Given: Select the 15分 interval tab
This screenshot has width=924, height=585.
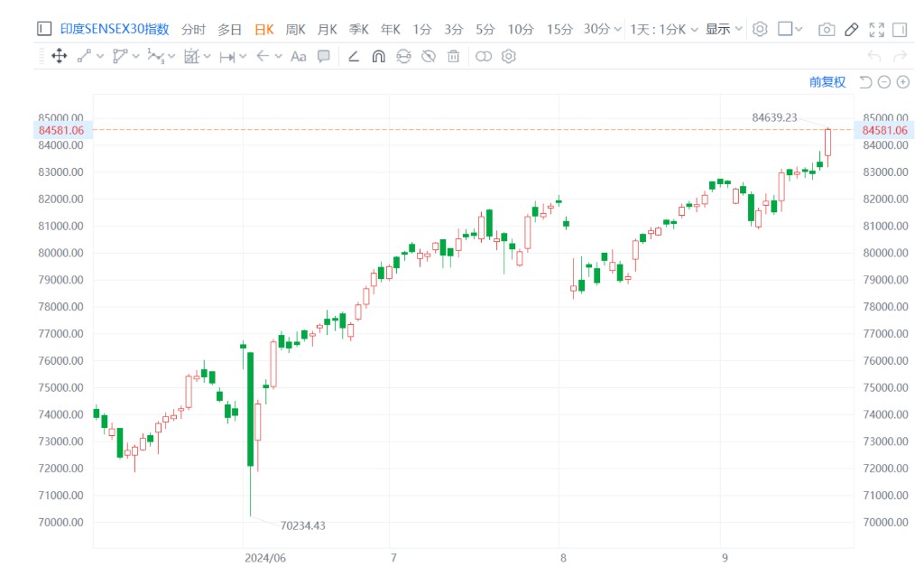Looking at the screenshot, I should (559, 29).
